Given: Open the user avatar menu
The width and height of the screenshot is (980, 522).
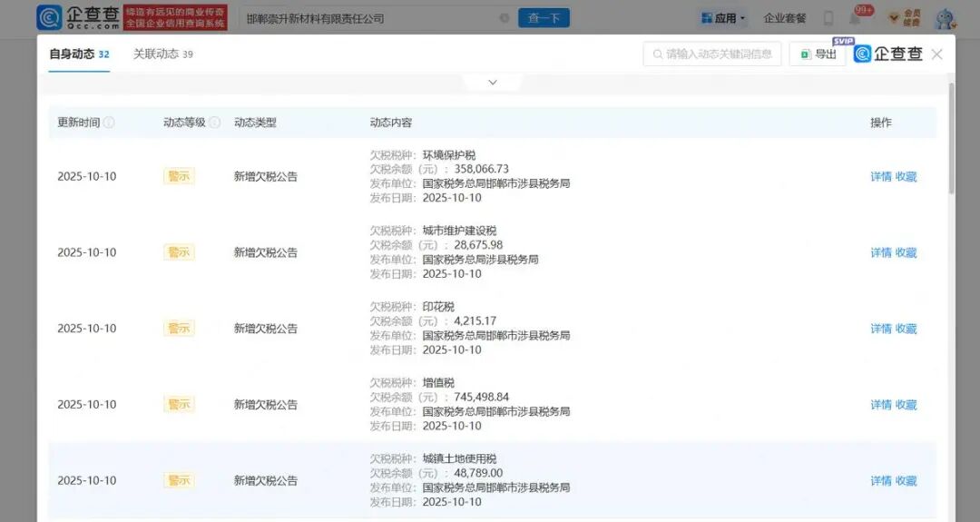Looking at the screenshot, I should tap(946, 18).
